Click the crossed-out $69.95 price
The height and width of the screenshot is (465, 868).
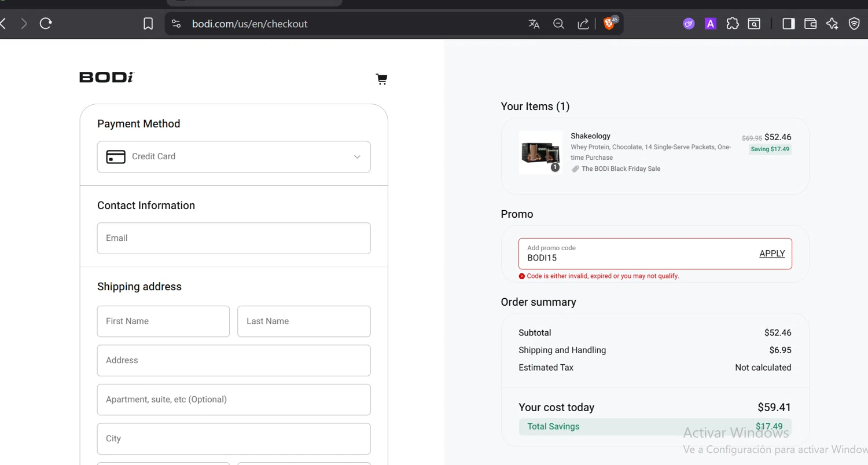tap(752, 138)
